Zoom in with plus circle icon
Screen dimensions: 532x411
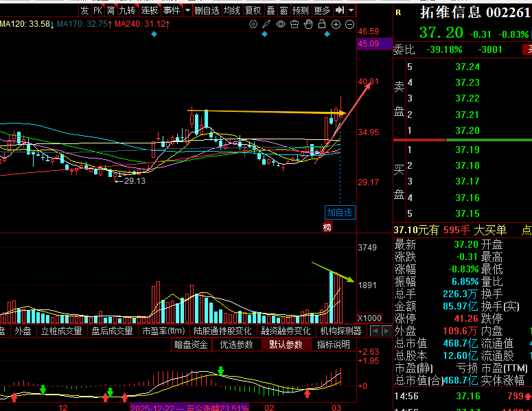(336, 25)
